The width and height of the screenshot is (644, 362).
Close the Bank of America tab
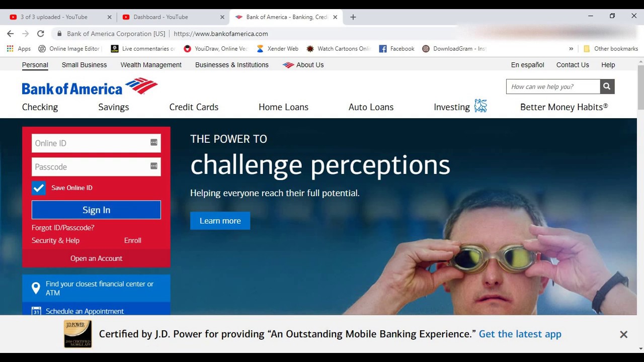(335, 17)
